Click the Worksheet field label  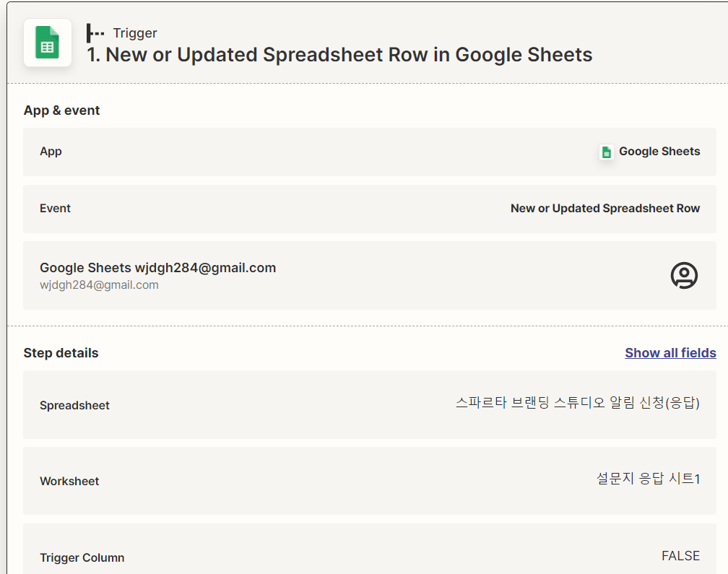pos(69,481)
